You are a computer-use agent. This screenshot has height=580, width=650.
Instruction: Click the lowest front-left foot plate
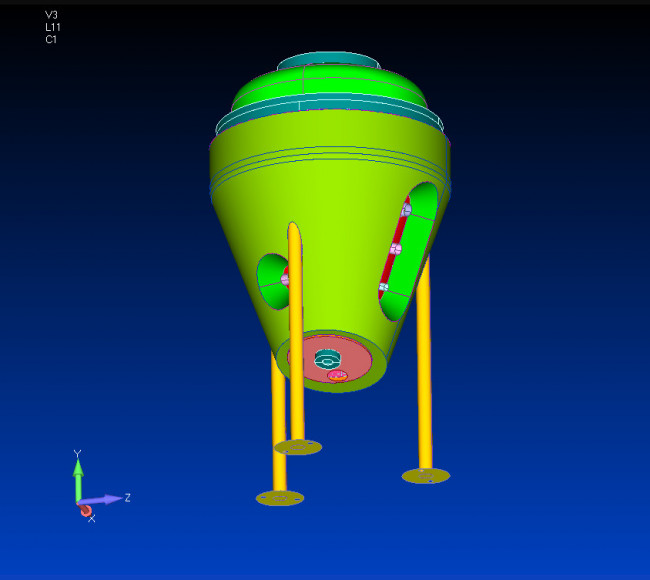point(280,498)
